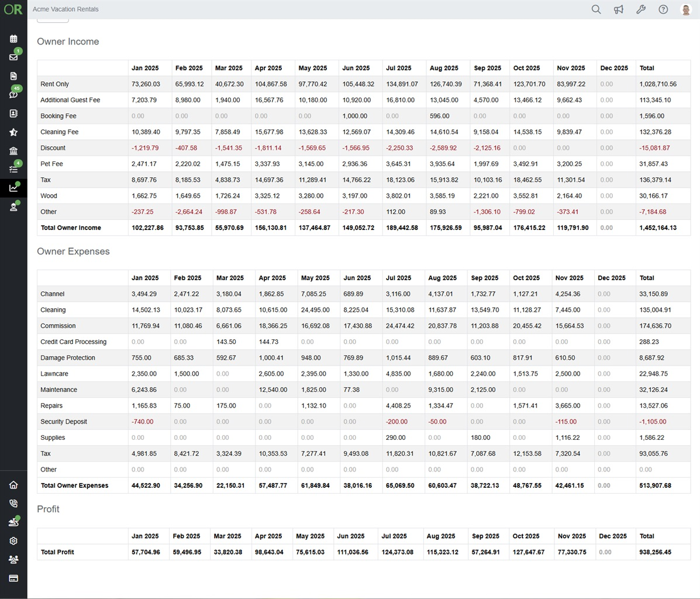Open the user profile avatar
The height and width of the screenshot is (599, 700).
point(685,9)
